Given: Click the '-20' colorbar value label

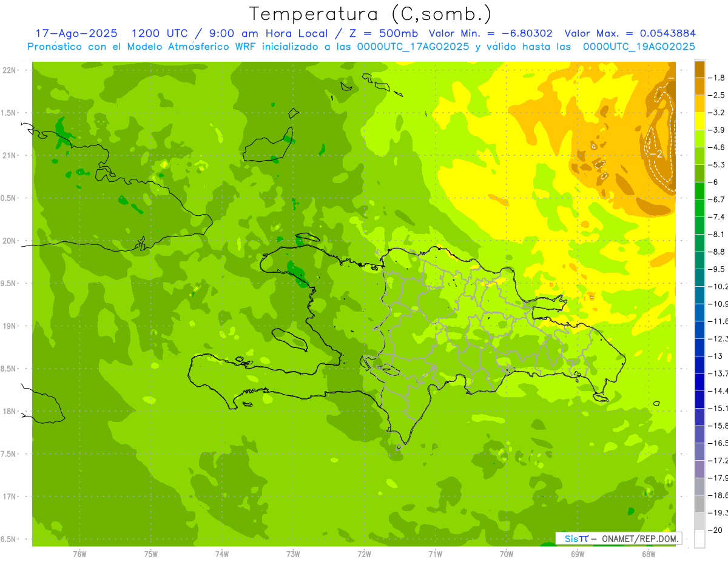Looking at the screenshot, I should click(x=715, y=530).
